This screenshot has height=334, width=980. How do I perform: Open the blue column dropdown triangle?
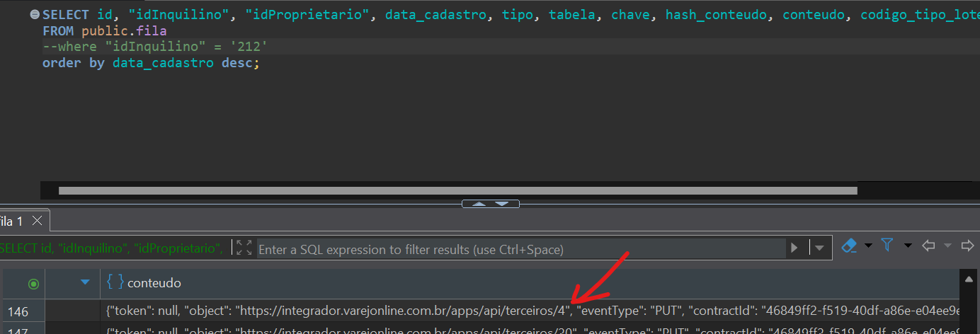[x=86, y=282]
